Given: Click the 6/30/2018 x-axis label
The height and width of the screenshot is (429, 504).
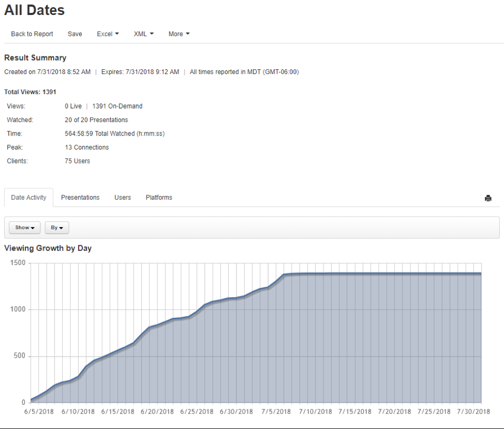Looking at the screenshot, I should [x=236, y=411].
